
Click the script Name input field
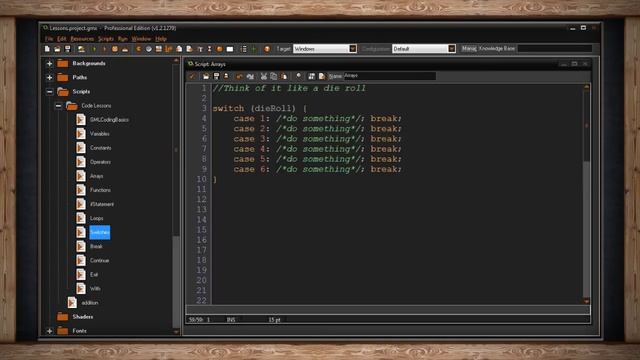click(x=389, y=76)
